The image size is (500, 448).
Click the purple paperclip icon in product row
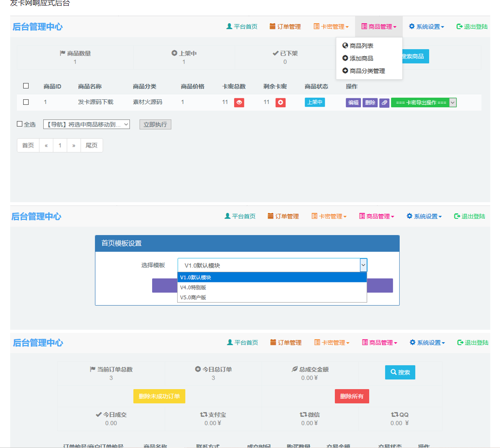[384, 102]
